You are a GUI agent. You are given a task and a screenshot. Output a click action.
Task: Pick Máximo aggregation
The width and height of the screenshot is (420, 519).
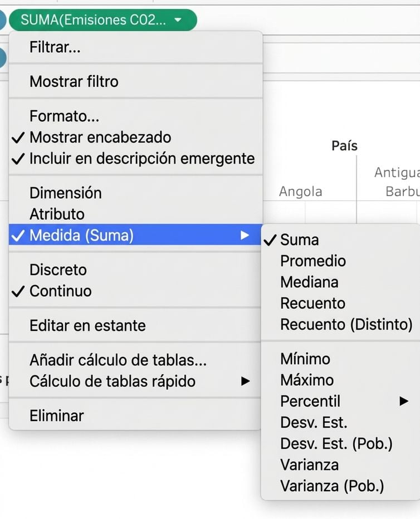340,380
